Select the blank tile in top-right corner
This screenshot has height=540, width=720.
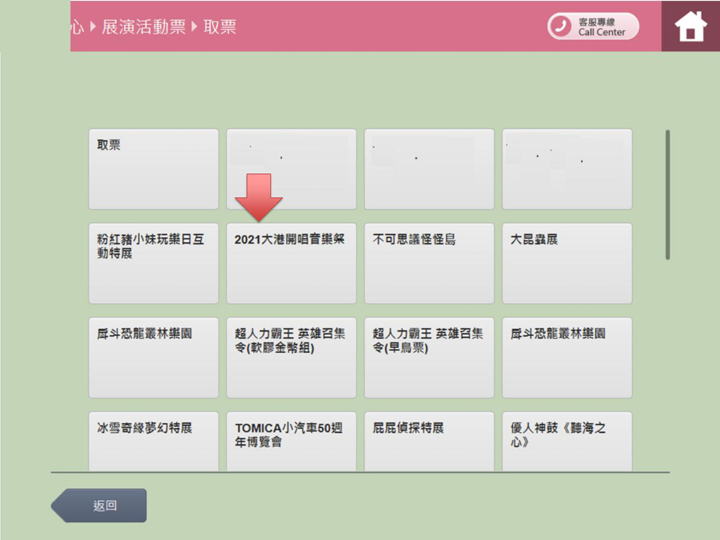[566, 168]
